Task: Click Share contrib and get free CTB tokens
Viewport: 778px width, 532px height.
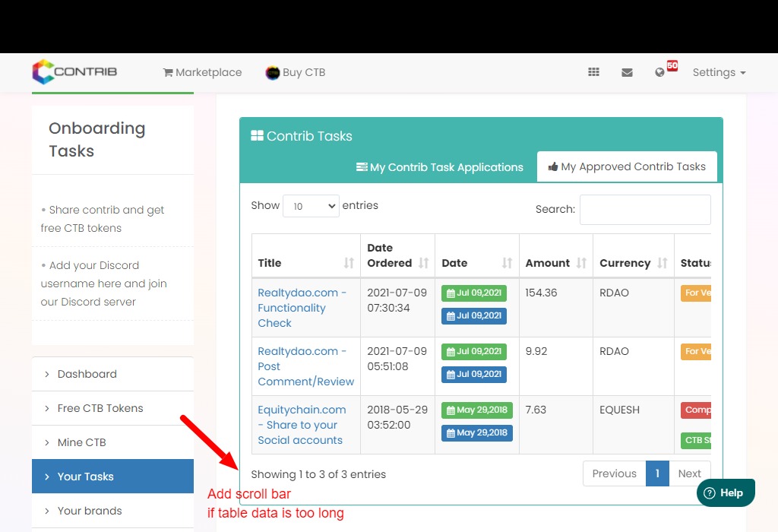Action: pos(103,219)
